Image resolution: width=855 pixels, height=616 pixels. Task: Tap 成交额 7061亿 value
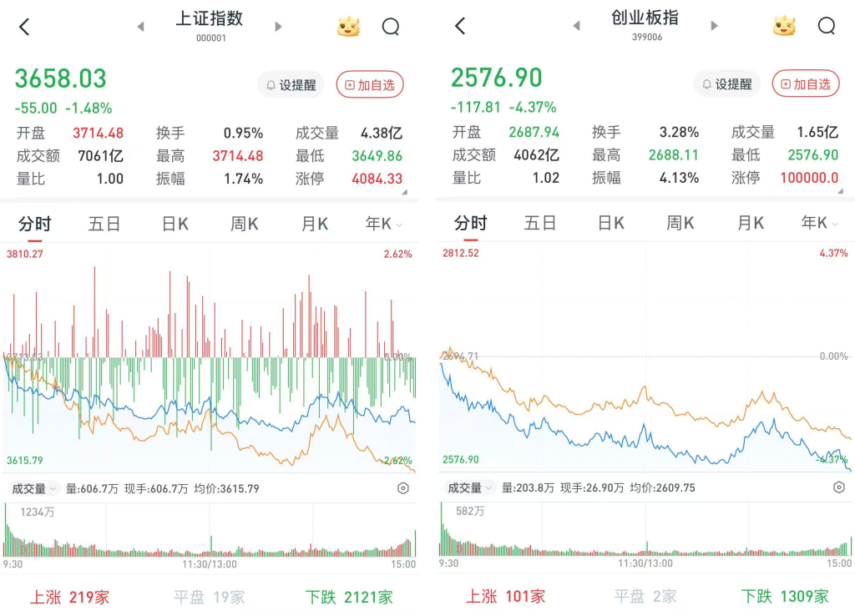100,156
